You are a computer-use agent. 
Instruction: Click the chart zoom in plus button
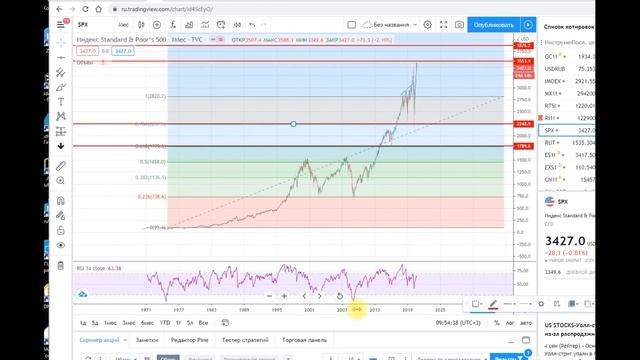coord(284,296)
